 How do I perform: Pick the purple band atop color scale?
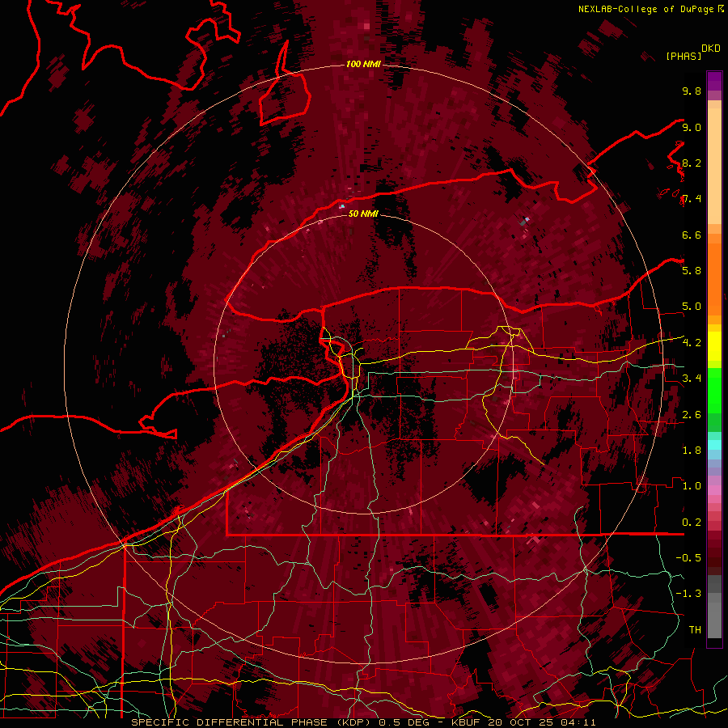coord(714,81)
